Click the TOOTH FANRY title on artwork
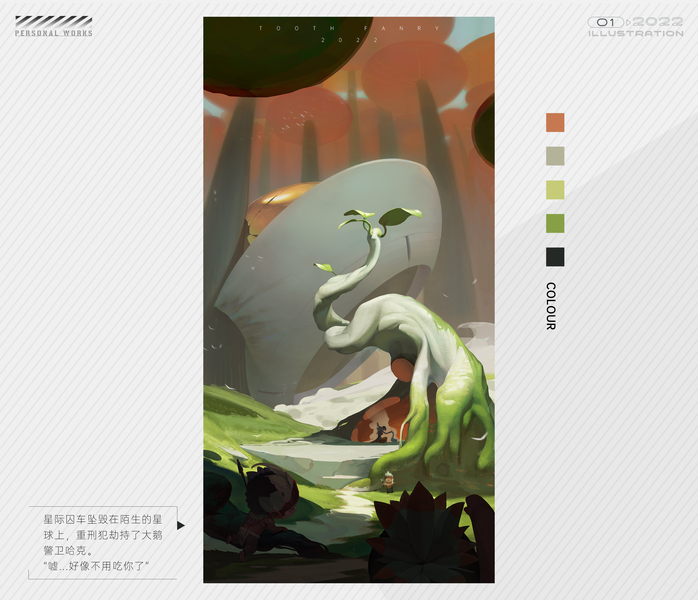Viewport: 698px width, 600px height. pyautogui.click(x=349, y=28)
